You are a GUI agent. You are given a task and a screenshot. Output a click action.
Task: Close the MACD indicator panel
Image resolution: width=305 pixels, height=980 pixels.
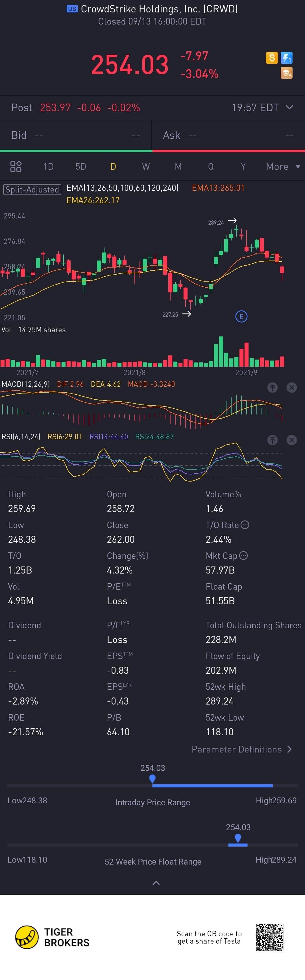[291, 387]
